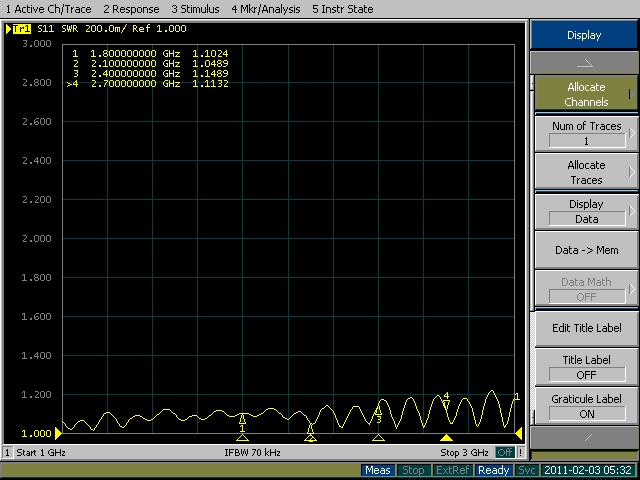Toggle the Off status indicator
This screenshot has height=480, width=640.
(x=505, y=452)
